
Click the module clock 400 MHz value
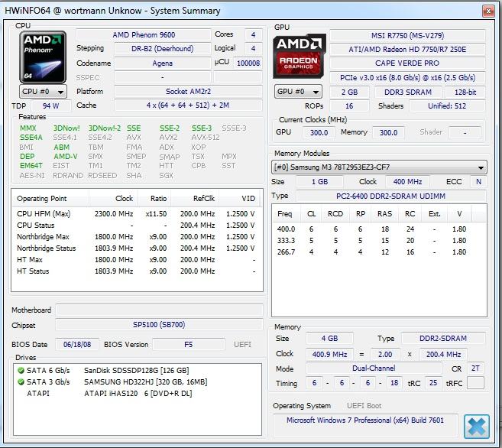click(x=407, y=182)
